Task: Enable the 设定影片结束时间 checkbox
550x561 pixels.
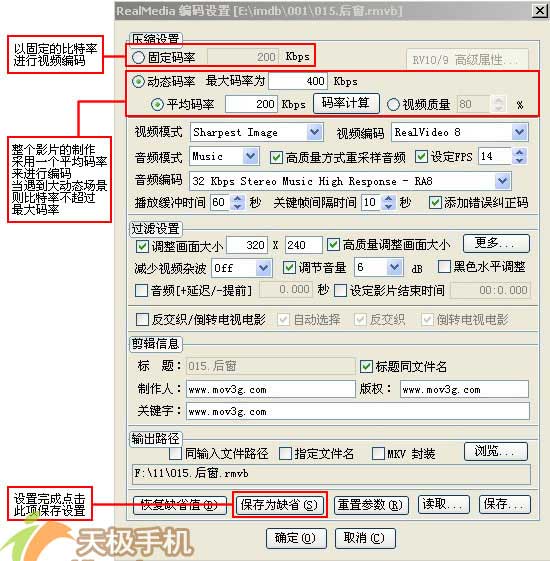Action: point(340,291)
